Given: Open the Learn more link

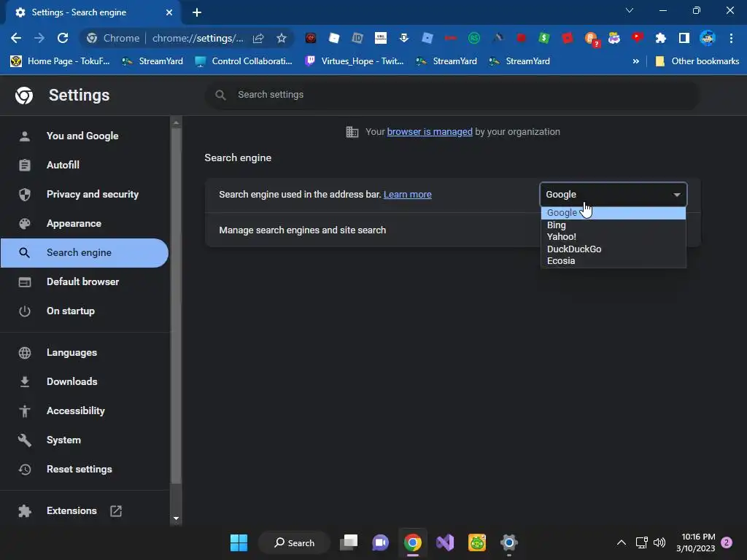Looking at the screenshot, I should 407,194.
